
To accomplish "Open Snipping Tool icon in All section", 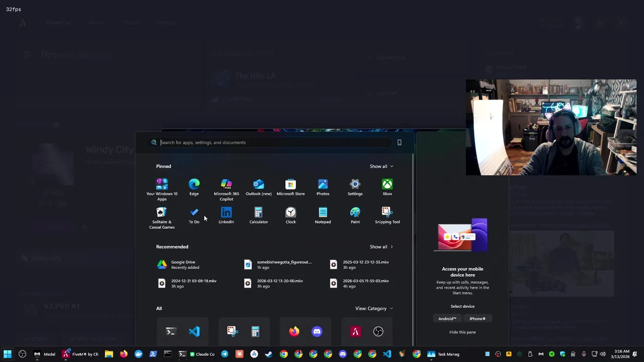I will tap(231, 331).
